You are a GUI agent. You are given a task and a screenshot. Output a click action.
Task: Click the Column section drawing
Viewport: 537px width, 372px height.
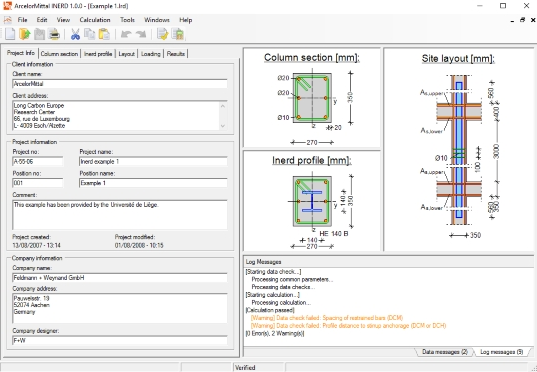(312, 98)
